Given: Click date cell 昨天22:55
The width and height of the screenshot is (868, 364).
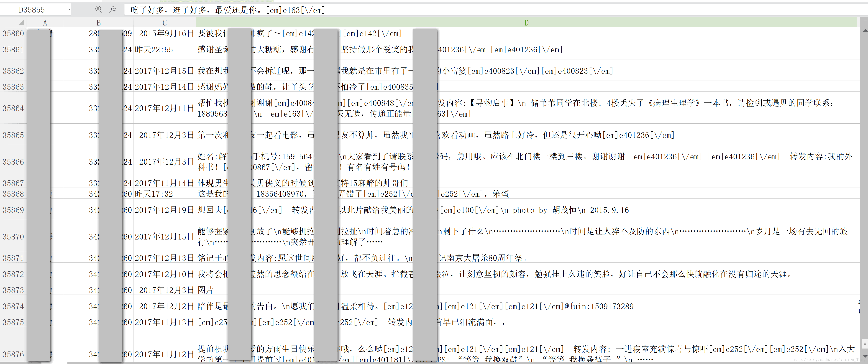Looking at the screenshot, I should point(164,49).
